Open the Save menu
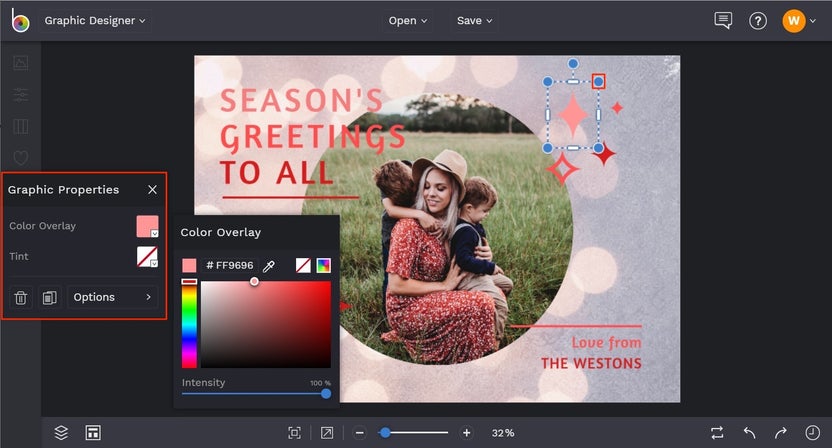The width and height of the screenshot is (832, 448). [x=474, y=21]
